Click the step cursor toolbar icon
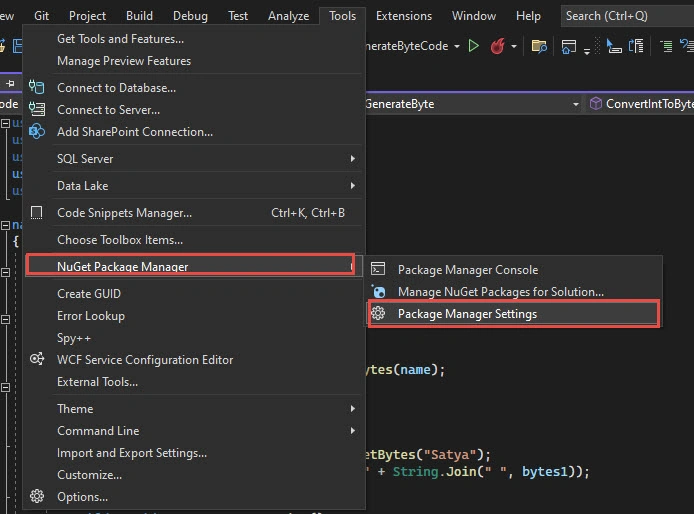 click(613, 46)
